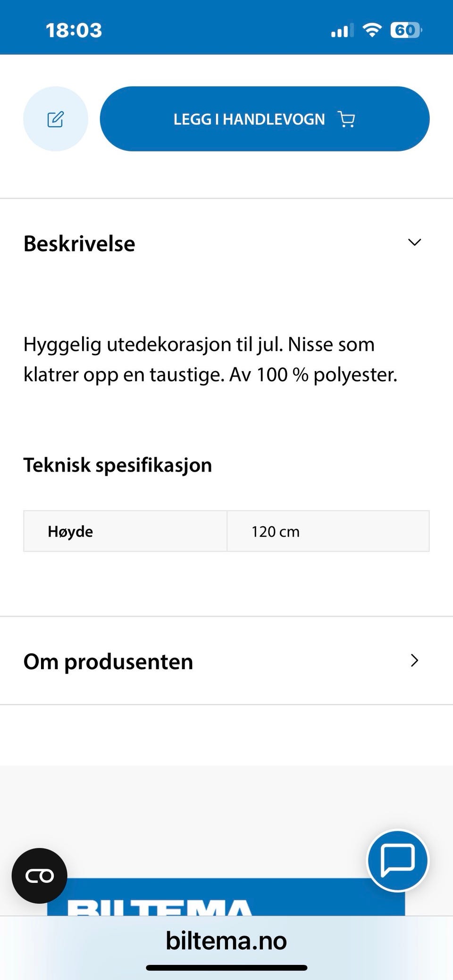This screenshot has width=453, height=980.
Task: Tap the cellular signal bars icon
Action: tap(342, 30)
